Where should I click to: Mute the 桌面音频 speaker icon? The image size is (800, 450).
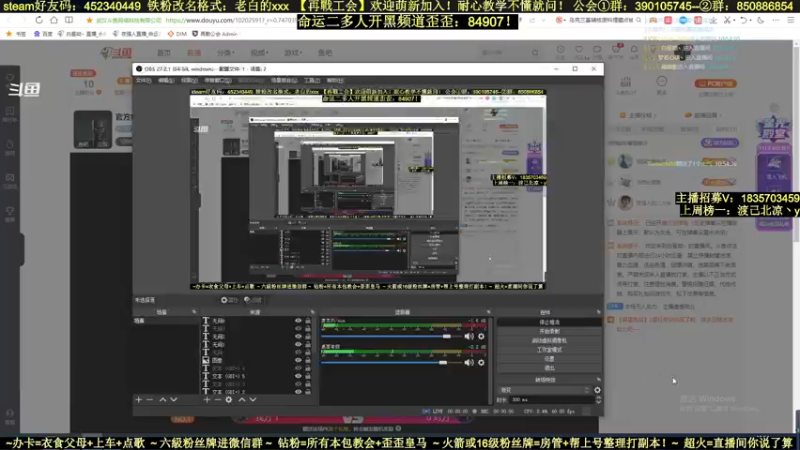coord(469,362)
